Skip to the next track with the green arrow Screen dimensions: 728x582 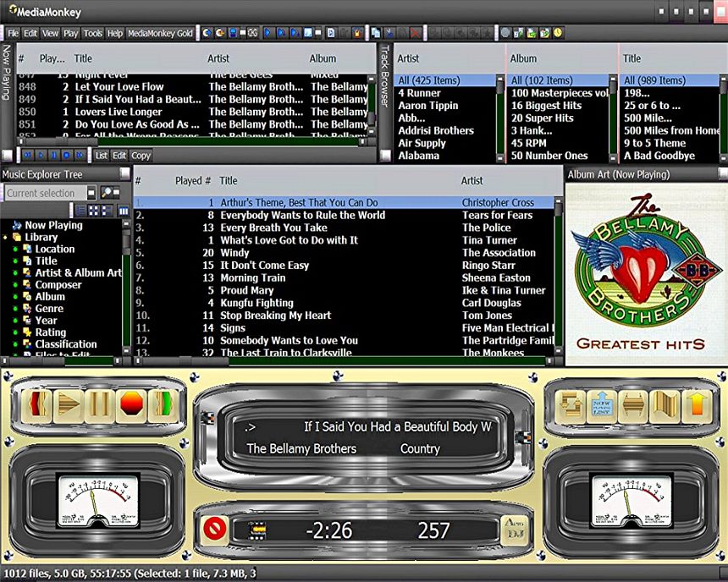coord(163,404)
